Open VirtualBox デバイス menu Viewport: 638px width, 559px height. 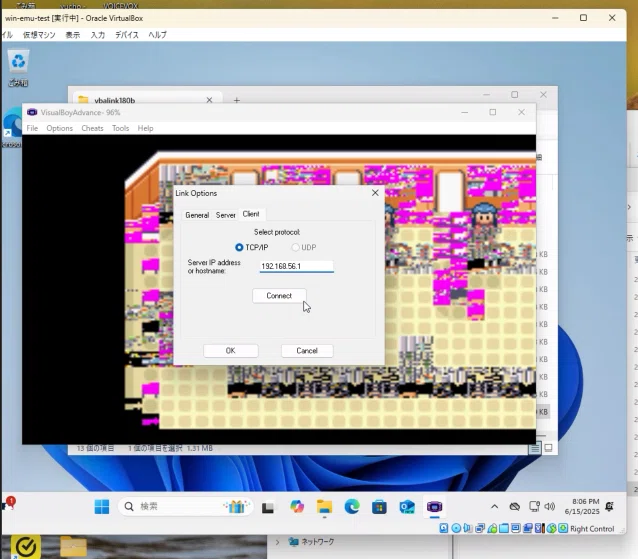click(x=127, y=35)
